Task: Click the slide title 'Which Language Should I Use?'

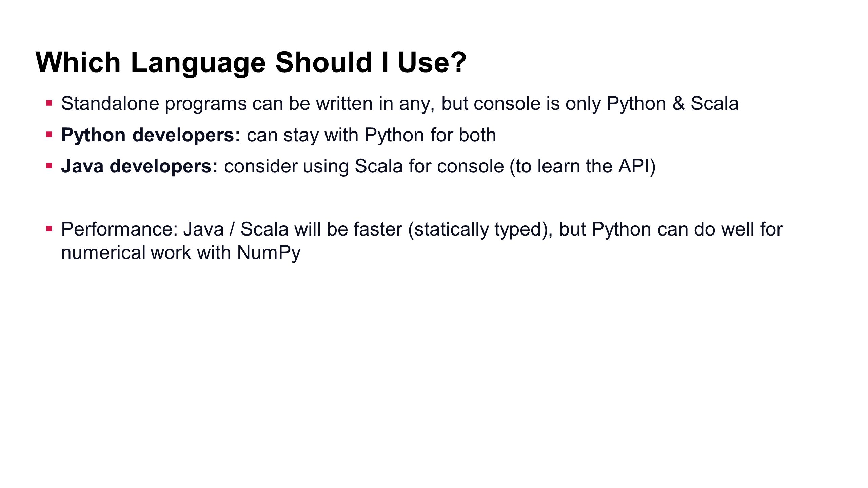Action: pyautogui.click(x=251, y=63)
